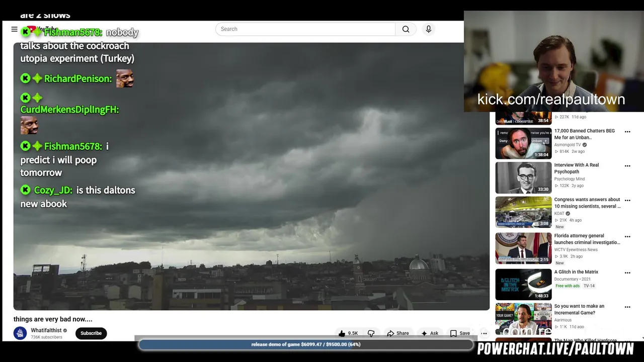644x362 pixels.
Task: Click the emote in RichardPenison's message
Action: (x=125, y=78)
